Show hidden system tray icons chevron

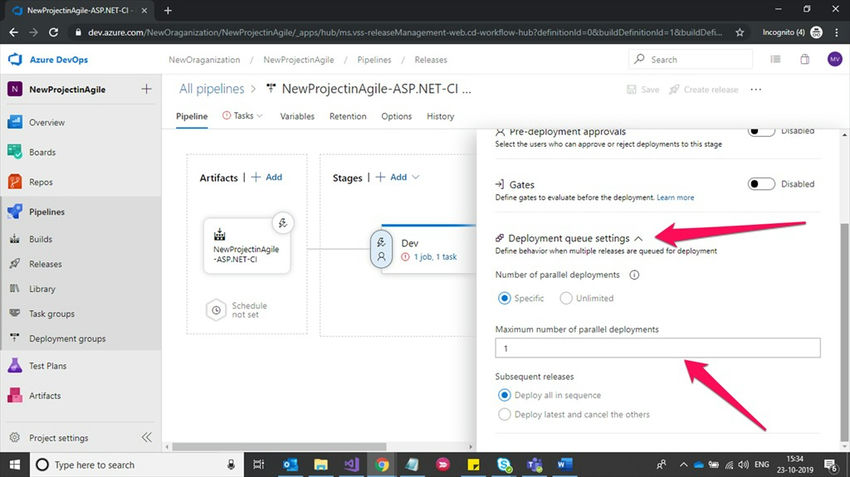(x=684, y=465)
